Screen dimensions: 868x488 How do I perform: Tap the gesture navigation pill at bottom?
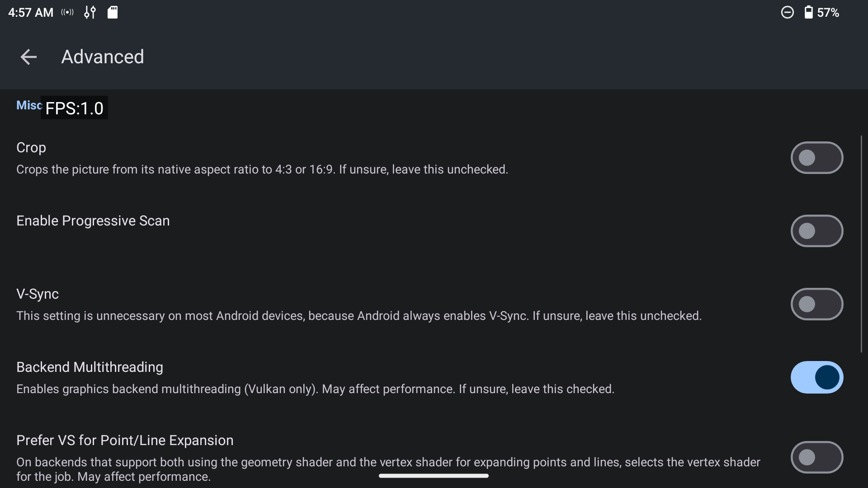click(x=434, y=475)
